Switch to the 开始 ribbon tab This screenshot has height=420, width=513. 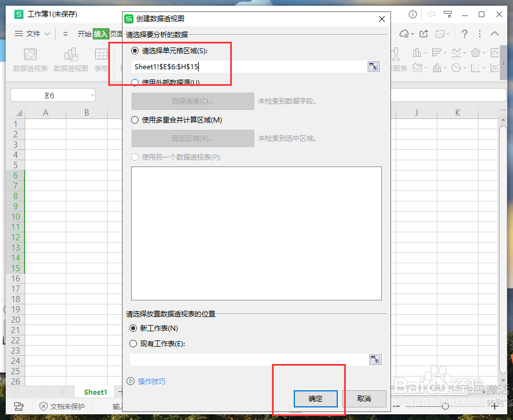coord(84,34)
